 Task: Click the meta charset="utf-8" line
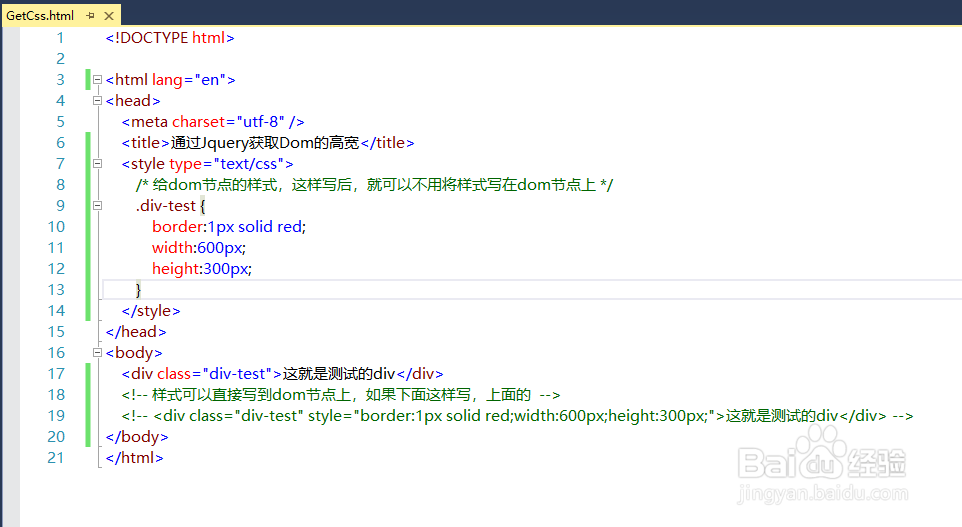213,122
